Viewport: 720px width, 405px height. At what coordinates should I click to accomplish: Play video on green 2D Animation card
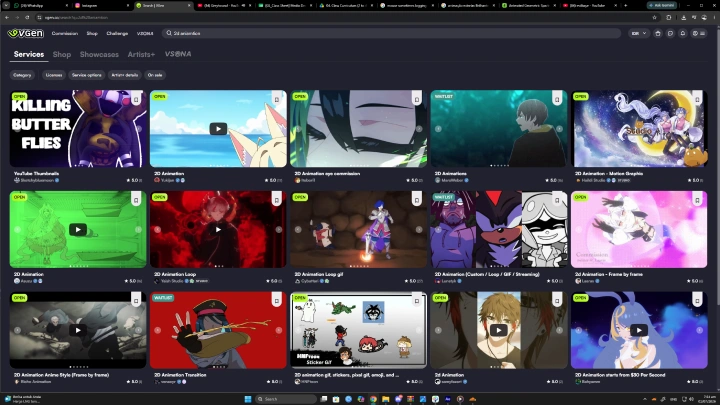(x=78, y=229)
